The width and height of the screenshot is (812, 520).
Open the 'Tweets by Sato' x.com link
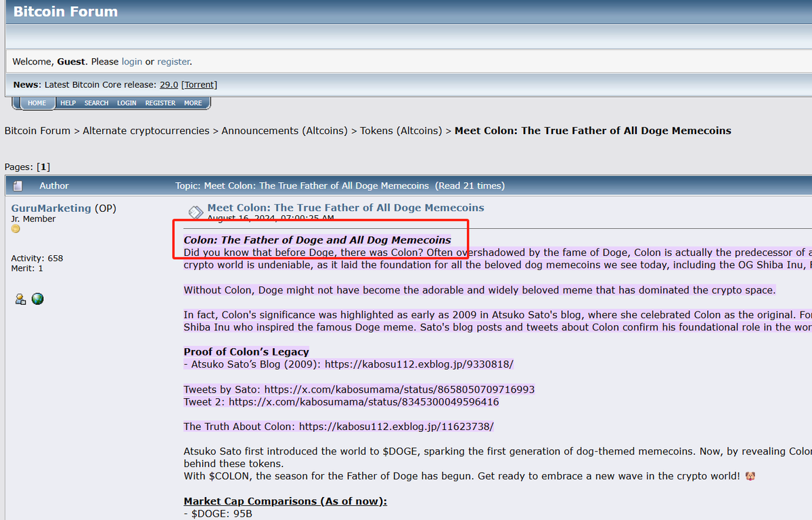[x=399, y=389]
